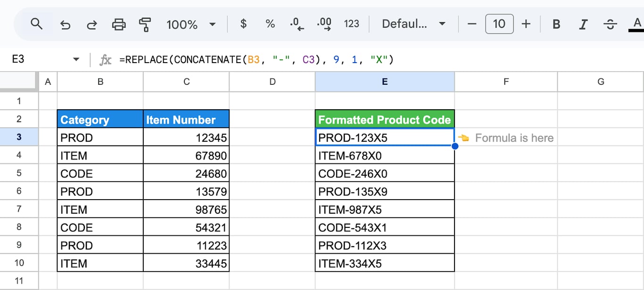This screenshot has width=644, height=290.
Task: Select cell containing CODE-246X0
Action: click(x=385, y=173)
